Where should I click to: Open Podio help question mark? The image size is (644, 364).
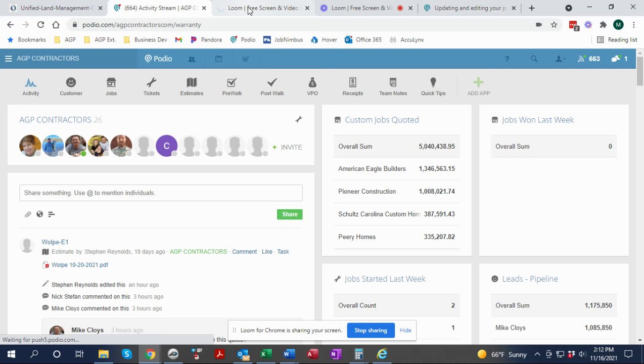507,59
